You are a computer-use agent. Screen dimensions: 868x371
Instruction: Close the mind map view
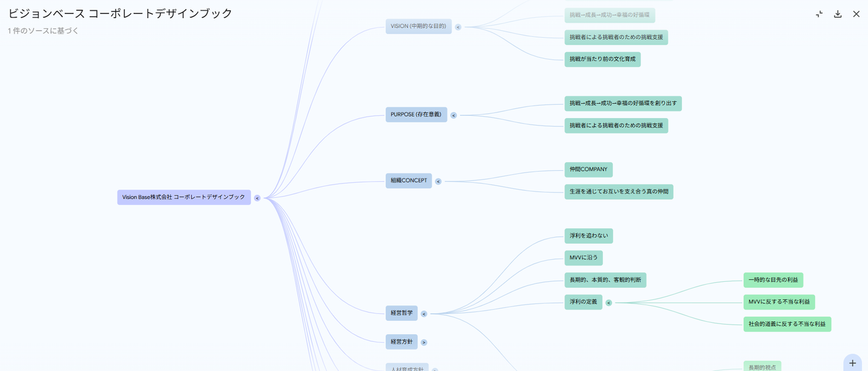pos(856,14)
